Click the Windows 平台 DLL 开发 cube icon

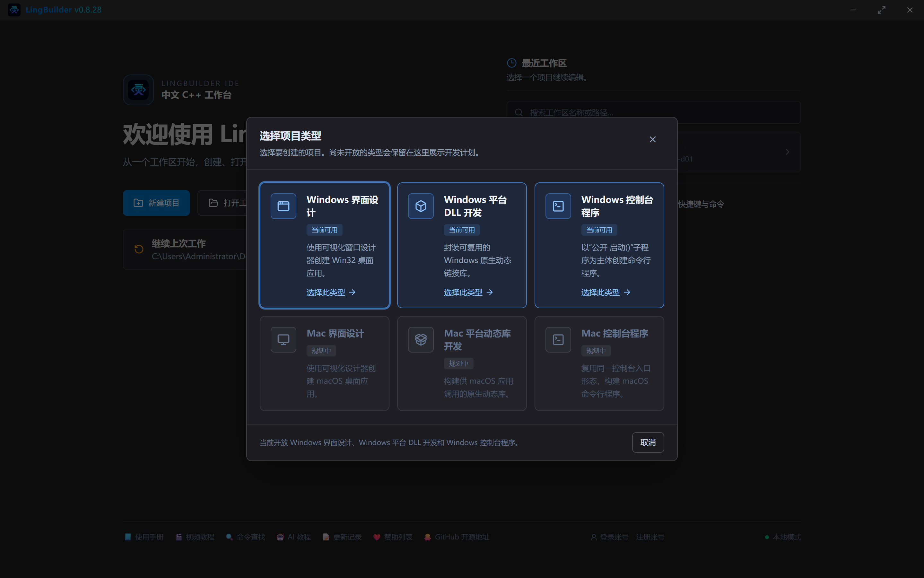click(x=421, y=206)
